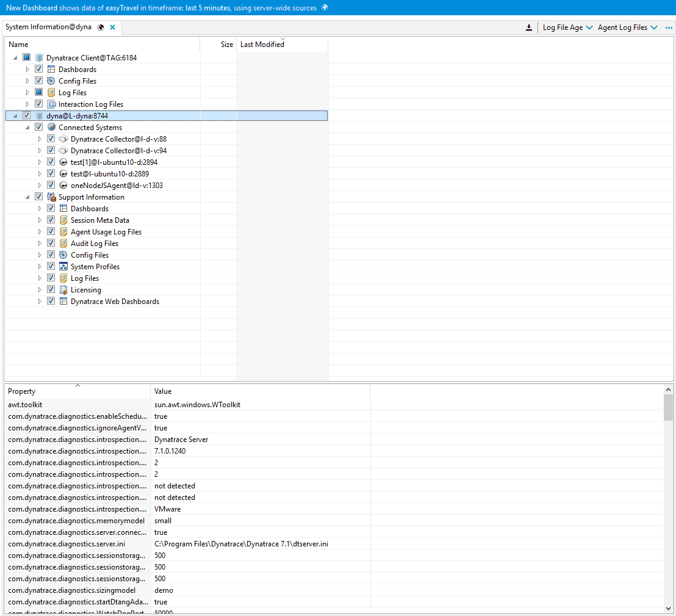676x616 pixels.
Task: Select the com.dynatrace.diagnostics.memorymodel property
Action: 76,521
